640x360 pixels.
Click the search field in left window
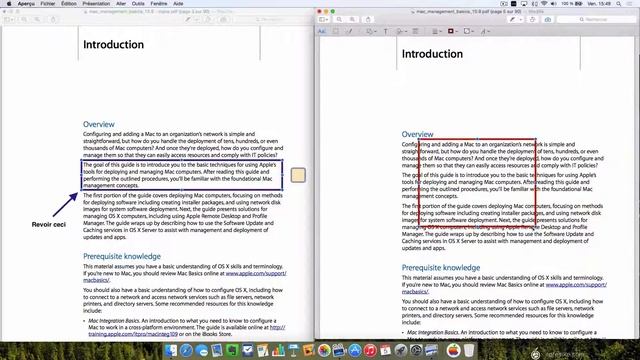271,19
